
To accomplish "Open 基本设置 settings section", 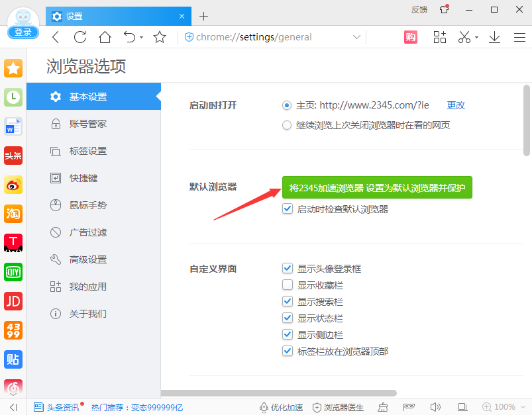I will pyautogui.click(x=93, y=96).
